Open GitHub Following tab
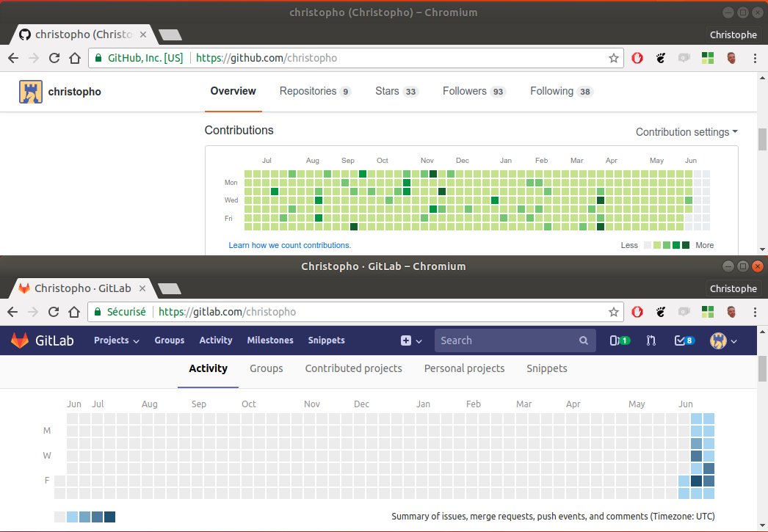768x532 pixels. click(561, 91)
